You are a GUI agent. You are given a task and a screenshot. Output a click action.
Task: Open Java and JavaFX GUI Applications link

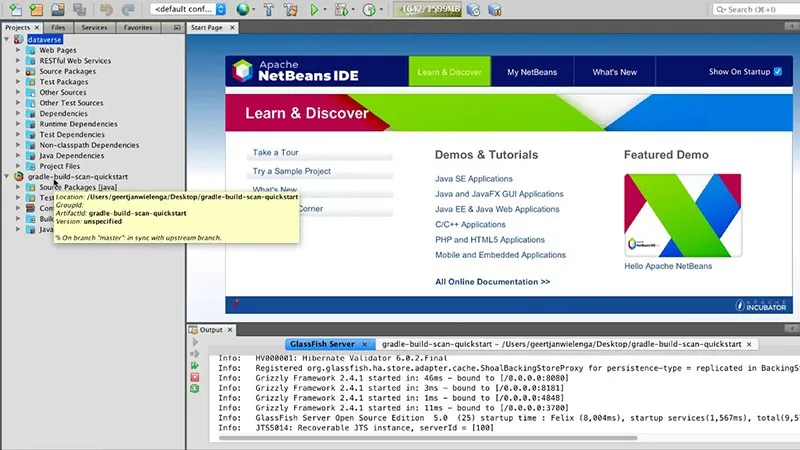pos(499,194)
